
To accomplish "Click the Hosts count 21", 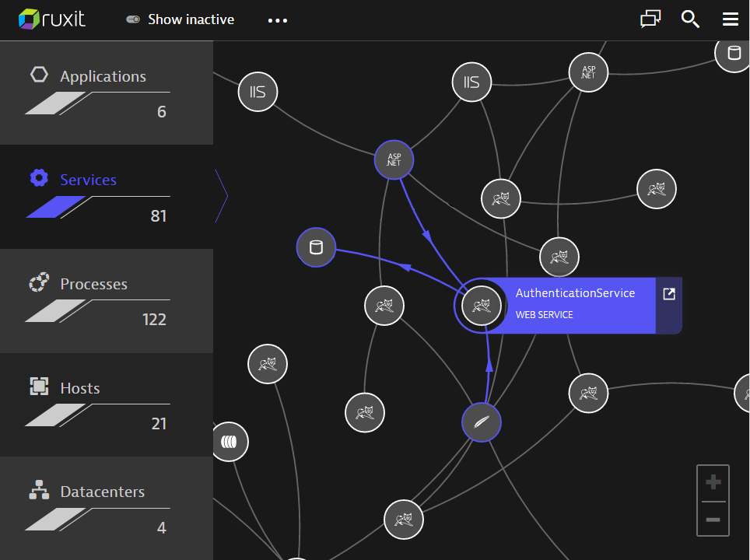I will click(159, 424).
